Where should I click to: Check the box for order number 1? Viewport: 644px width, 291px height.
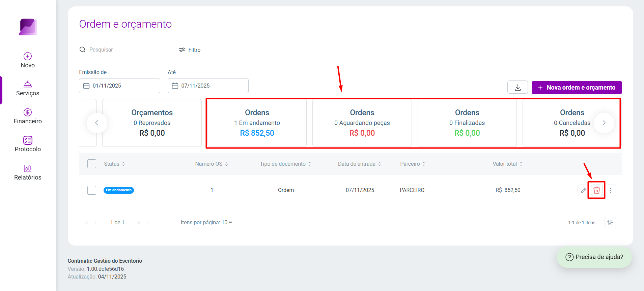point(92,190)
